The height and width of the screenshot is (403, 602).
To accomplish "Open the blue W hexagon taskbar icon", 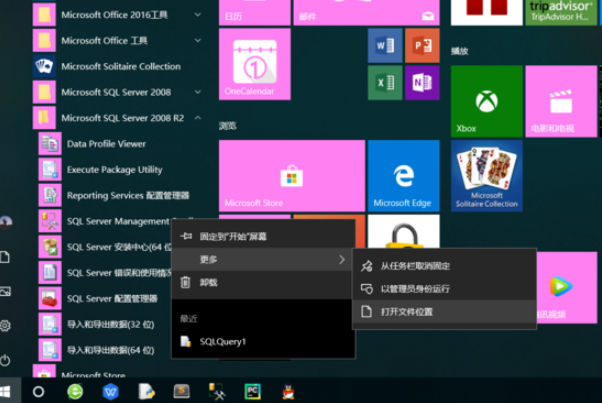I will (x=110, y=391).
